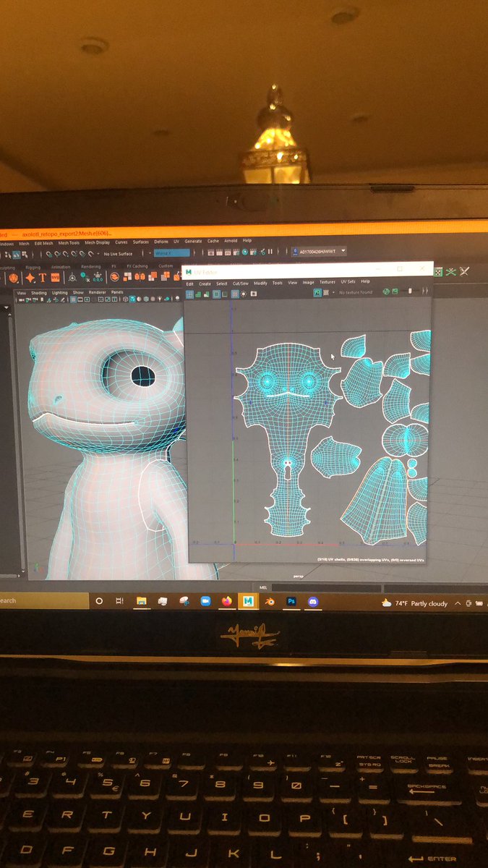This screenshot has height=868, width=488.
Task: Open Maya's Edit Mesh menu
Action: point(43,244)
